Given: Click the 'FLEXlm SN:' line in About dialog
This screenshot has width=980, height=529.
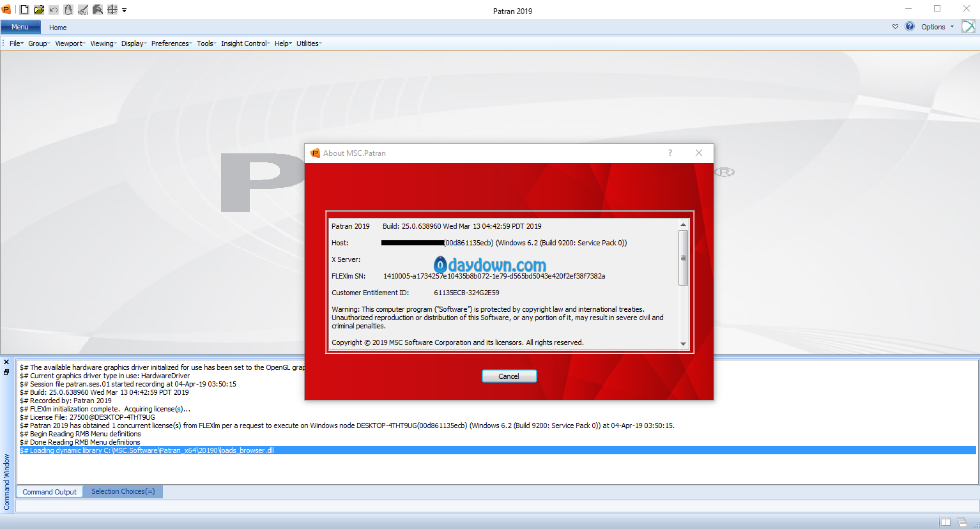Looking at the screenshot, I should click(x=468, y=276).
